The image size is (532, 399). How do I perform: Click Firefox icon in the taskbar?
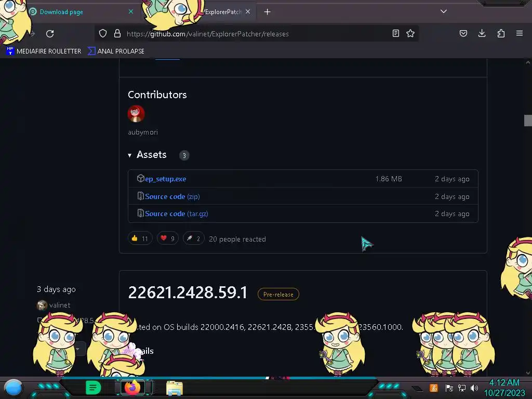[132, 388]
